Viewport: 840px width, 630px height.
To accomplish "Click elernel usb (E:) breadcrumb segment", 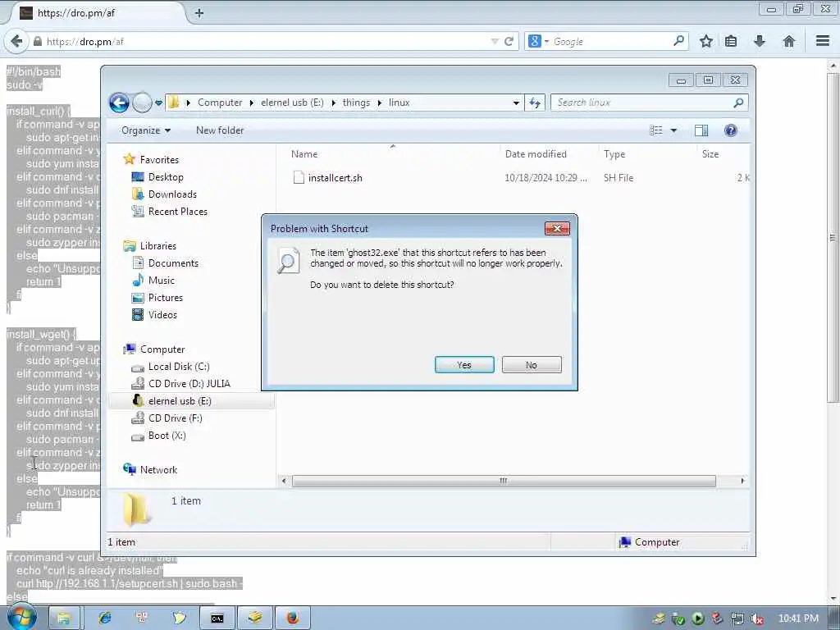I will (292, 103).
